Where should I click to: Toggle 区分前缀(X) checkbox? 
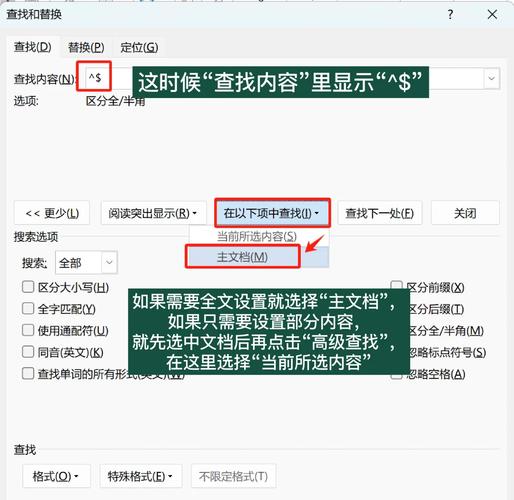[x=396, y=285]
